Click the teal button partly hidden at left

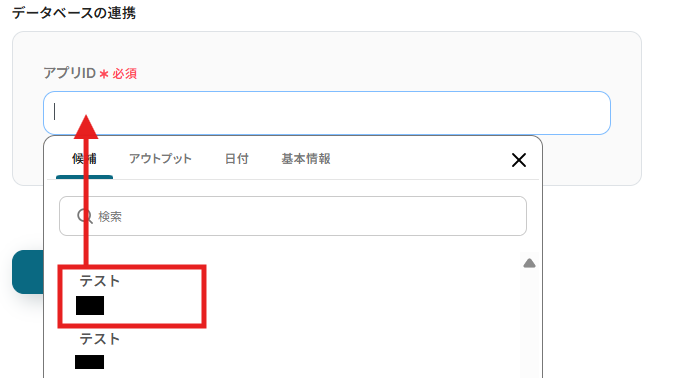pyautogui.click(x=28, y=272)
